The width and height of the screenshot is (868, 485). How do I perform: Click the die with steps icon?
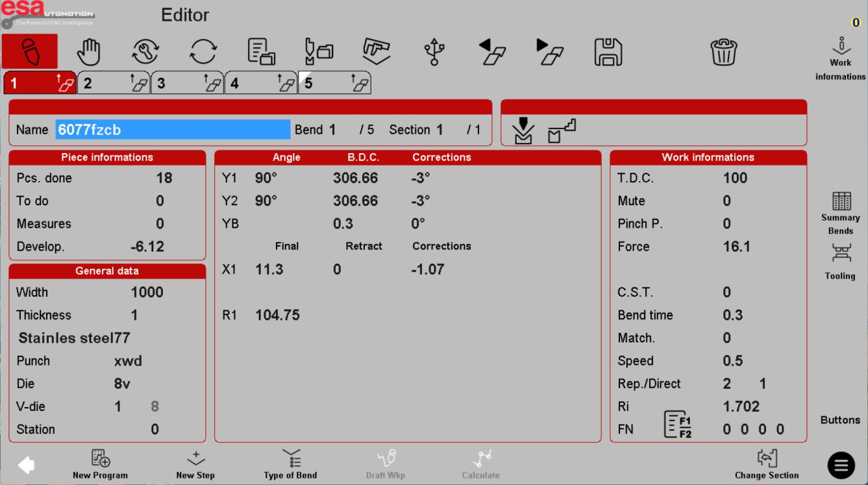[x=562, y=131]
